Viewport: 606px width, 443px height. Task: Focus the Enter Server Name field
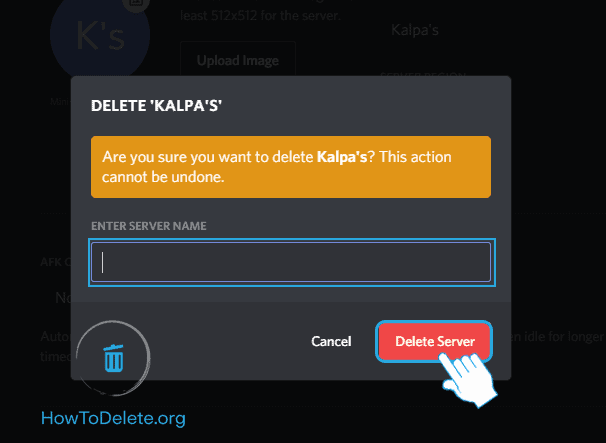pos(290,263)
